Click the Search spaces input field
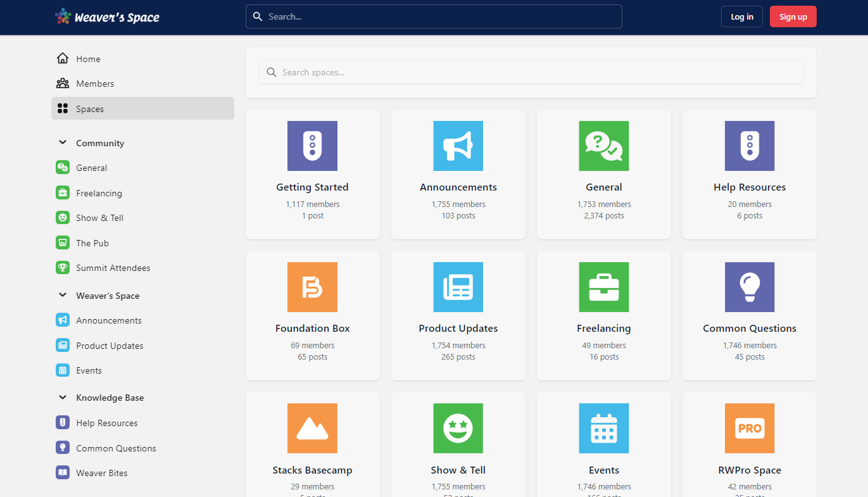Image resolution: width=868 pixels, height=497 pixels. coord(531,72)
